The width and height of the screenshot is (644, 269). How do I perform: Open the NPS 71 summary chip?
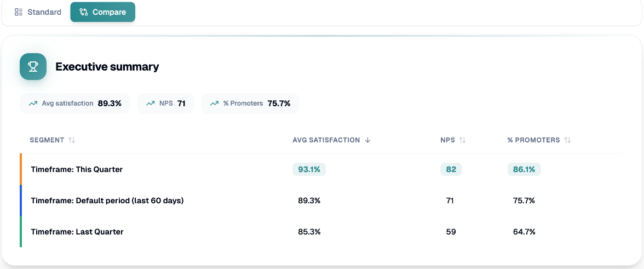click(x=165, y=104)
